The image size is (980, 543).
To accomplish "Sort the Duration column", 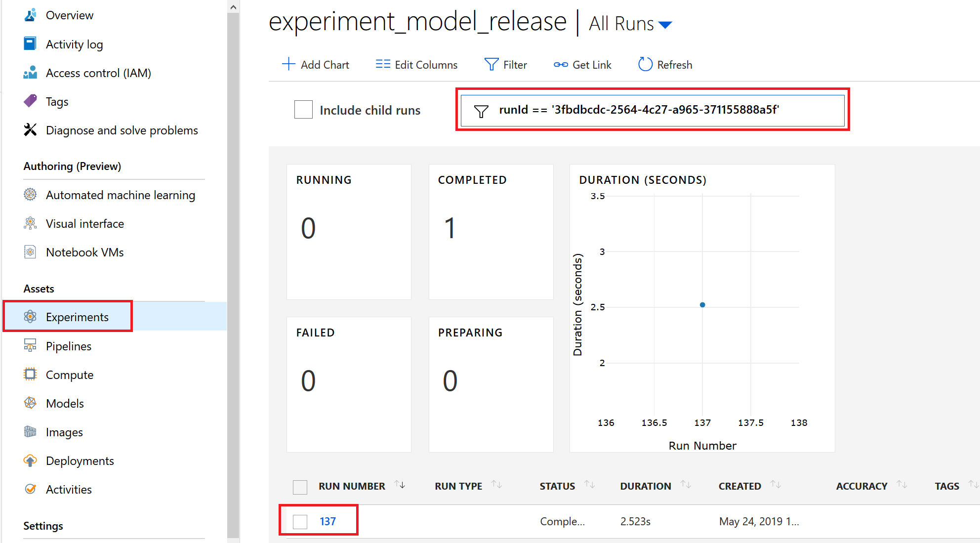I will tap(686, 485).
